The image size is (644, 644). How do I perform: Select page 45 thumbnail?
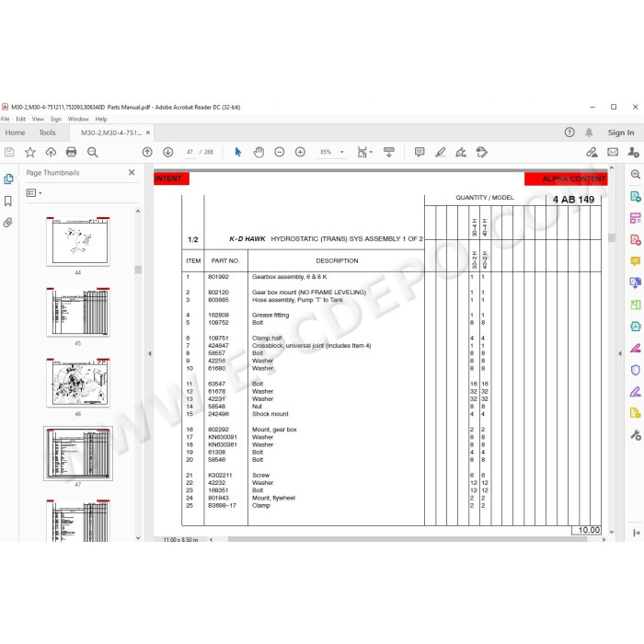[x=78, y=312]
